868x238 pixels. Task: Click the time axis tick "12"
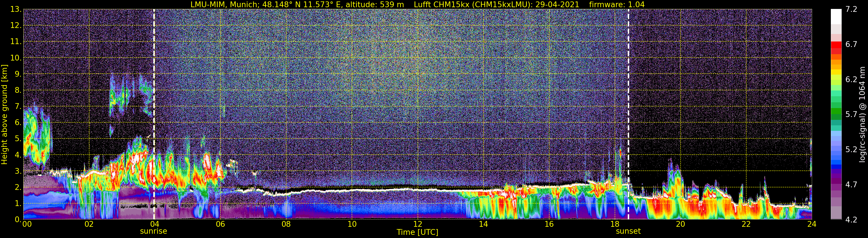tap(417, 224)
